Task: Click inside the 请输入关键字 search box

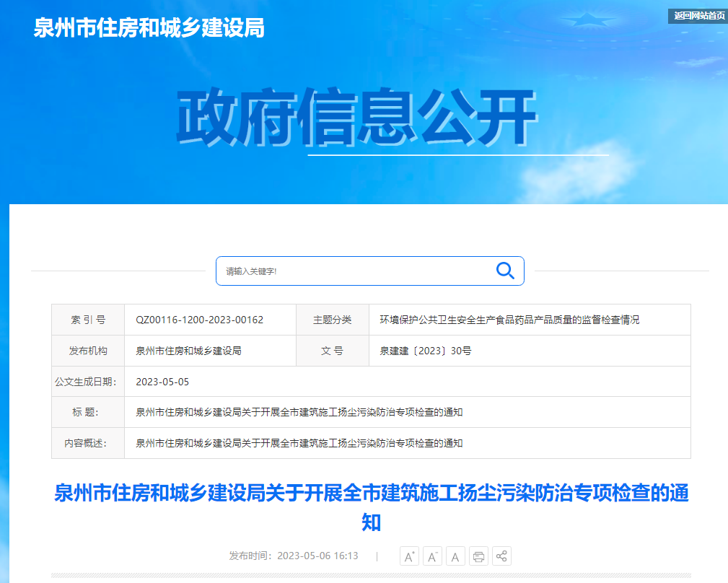Action: (325, 271)
